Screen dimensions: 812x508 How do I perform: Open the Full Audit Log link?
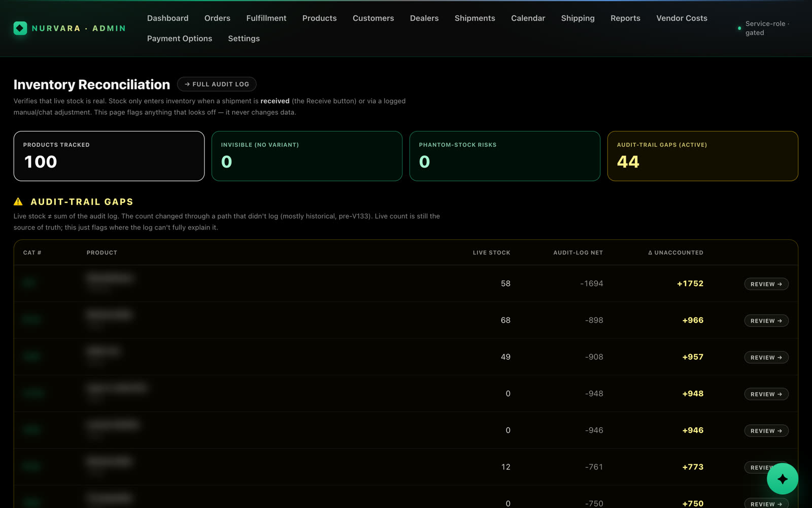click(217, 84)
